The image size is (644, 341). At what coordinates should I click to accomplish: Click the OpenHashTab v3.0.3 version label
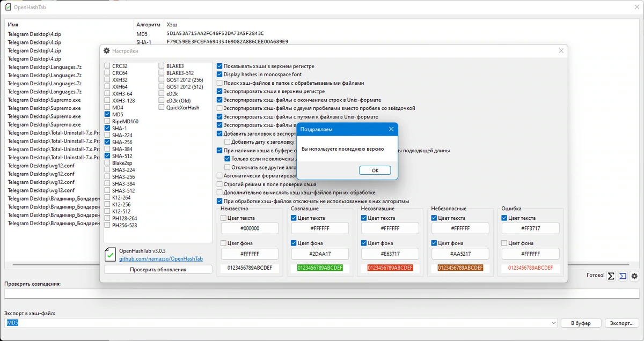click(x=142, y=250)
